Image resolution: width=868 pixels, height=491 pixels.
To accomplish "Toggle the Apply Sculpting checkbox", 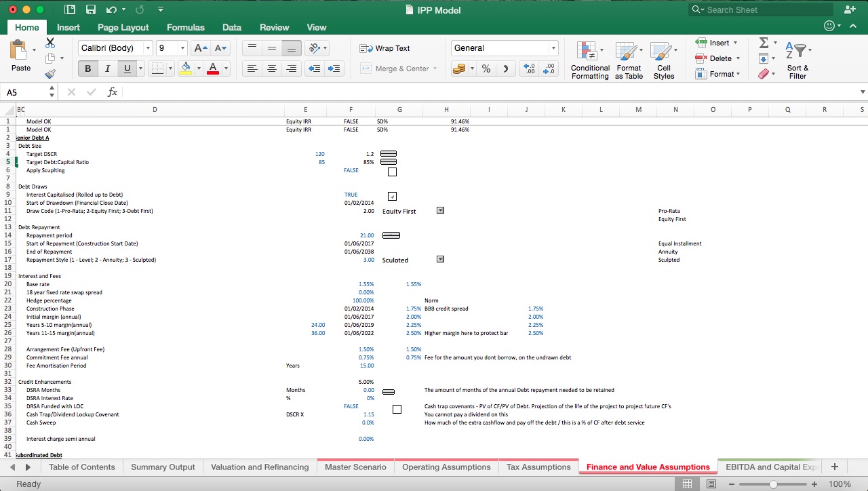I will 392,172.
